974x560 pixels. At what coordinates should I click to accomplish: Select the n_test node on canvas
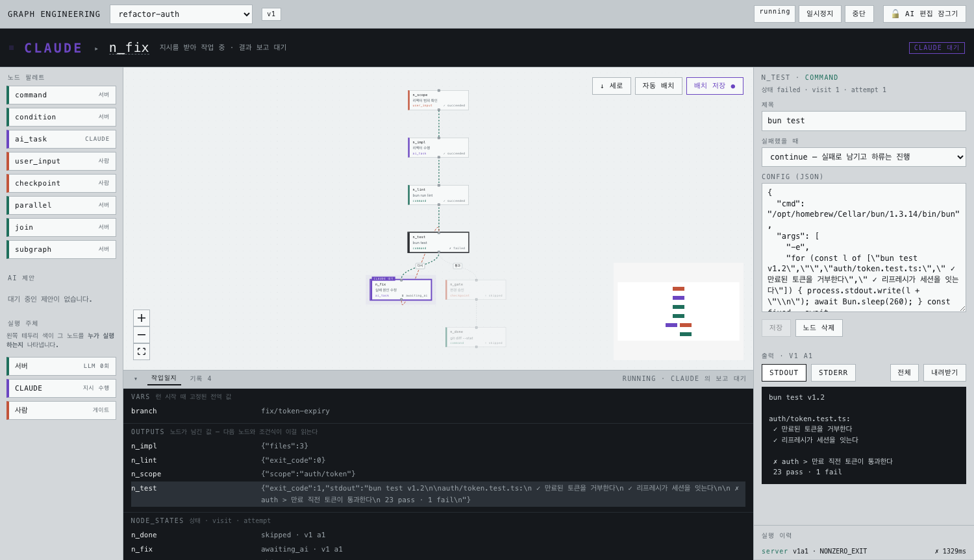(x=438, y=243)
